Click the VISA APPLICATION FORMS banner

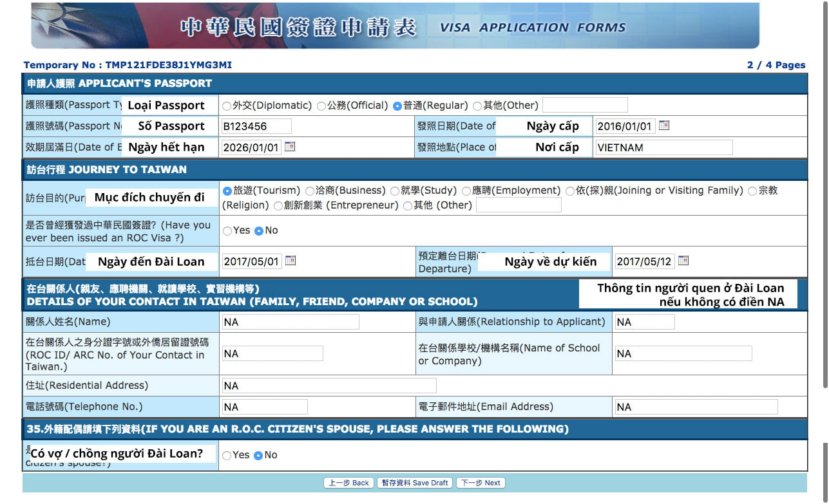[x=395, y=26]
